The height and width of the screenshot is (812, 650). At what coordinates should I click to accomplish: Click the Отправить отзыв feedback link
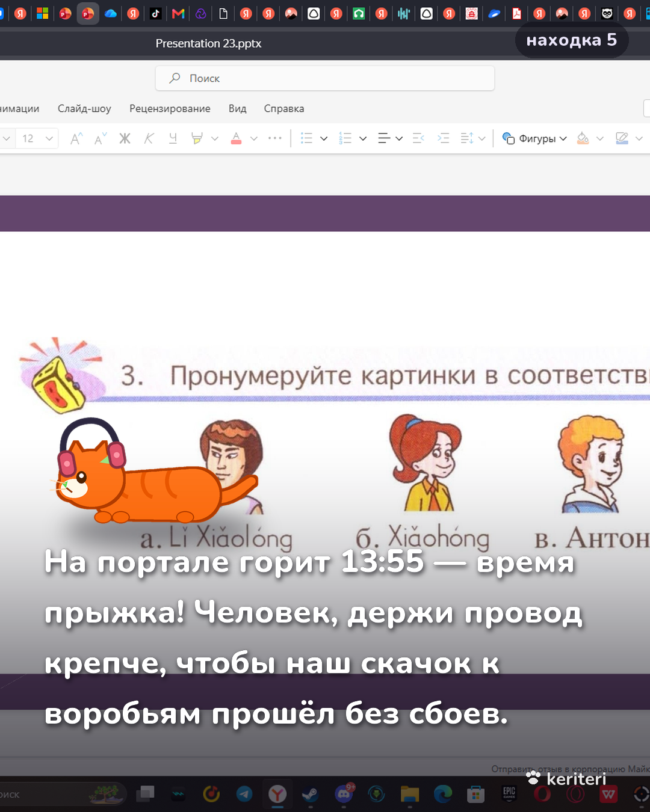569,769
